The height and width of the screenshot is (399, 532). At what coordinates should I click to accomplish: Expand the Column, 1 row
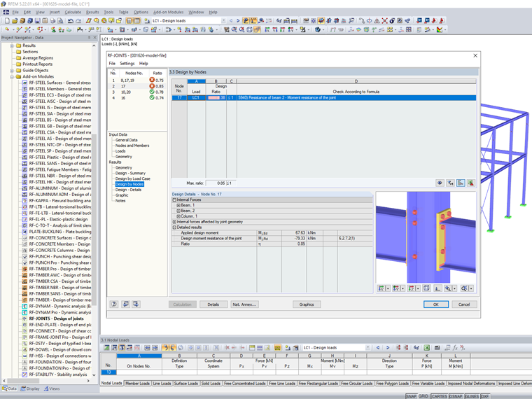[x=178, y=216]
